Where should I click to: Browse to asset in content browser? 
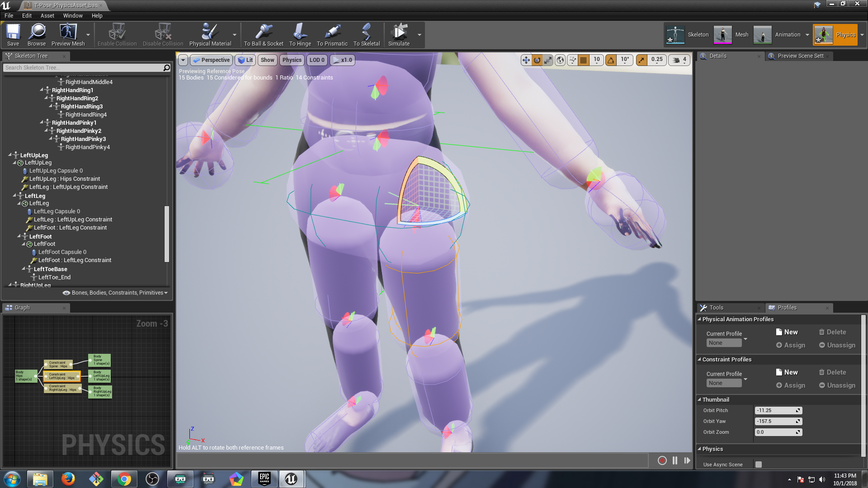click(37, 35)
